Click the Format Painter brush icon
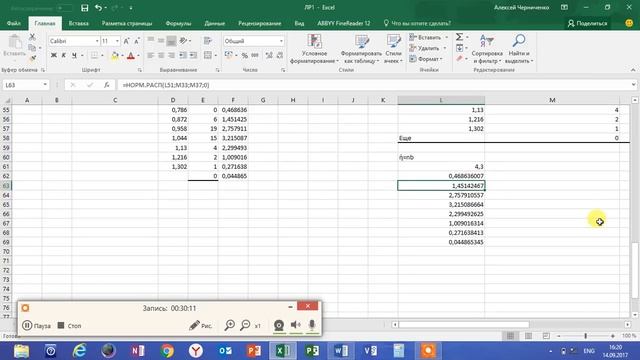Viewport: 640px width, 360px height. pos(32,58)
